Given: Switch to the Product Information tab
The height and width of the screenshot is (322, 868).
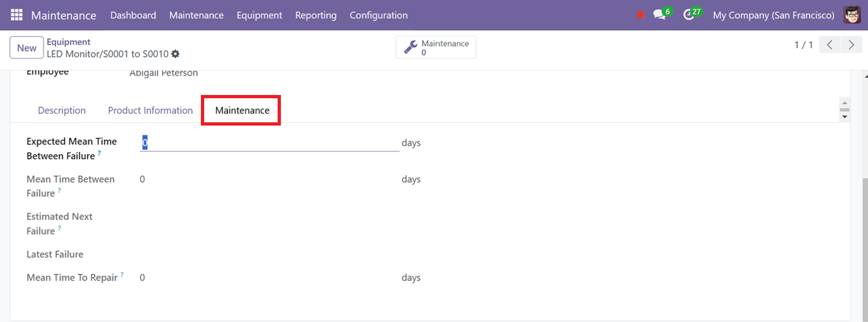Looking at the screenshot, I should pyautogui.click(x=150, y=111).
